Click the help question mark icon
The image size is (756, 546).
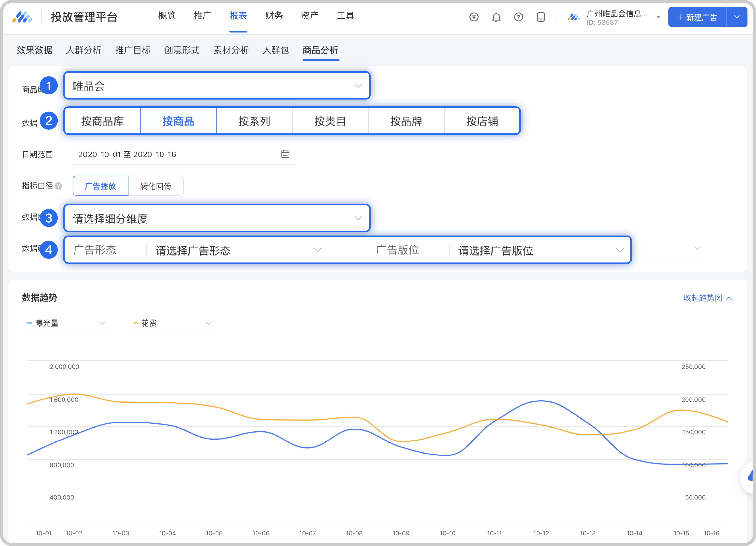pos(518,17)
